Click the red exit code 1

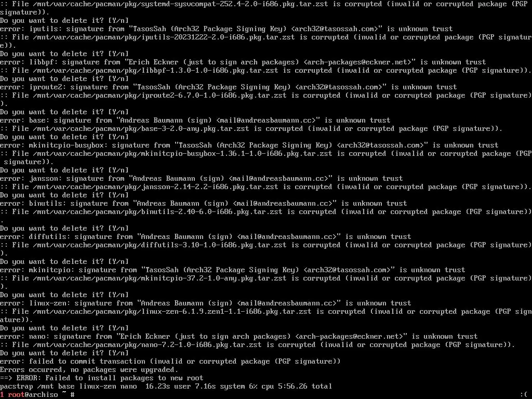[2, 395]
